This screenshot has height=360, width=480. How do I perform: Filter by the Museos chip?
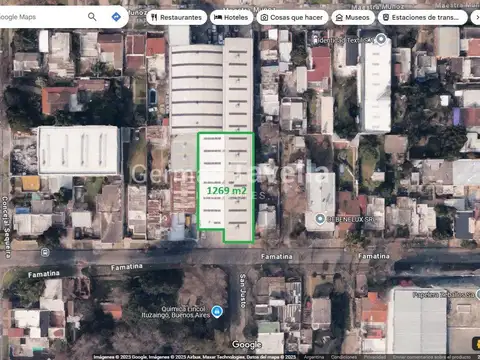(x=353, y=17)
